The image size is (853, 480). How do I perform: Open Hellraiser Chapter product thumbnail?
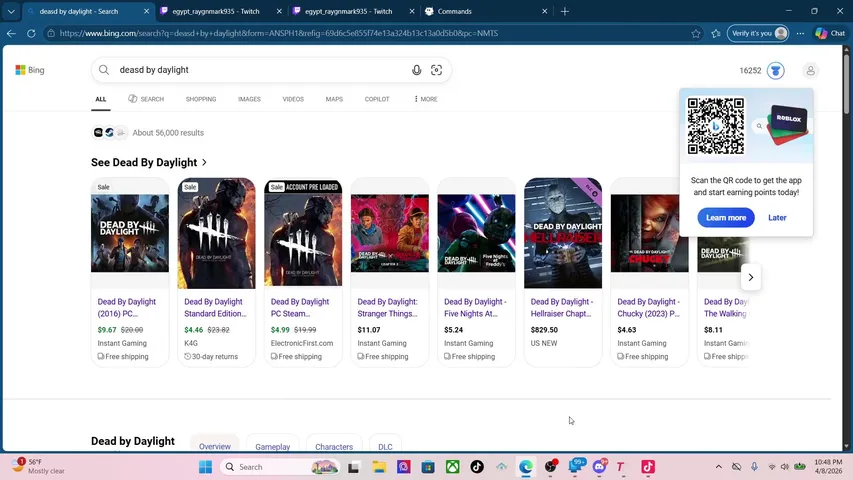point(563,233)
